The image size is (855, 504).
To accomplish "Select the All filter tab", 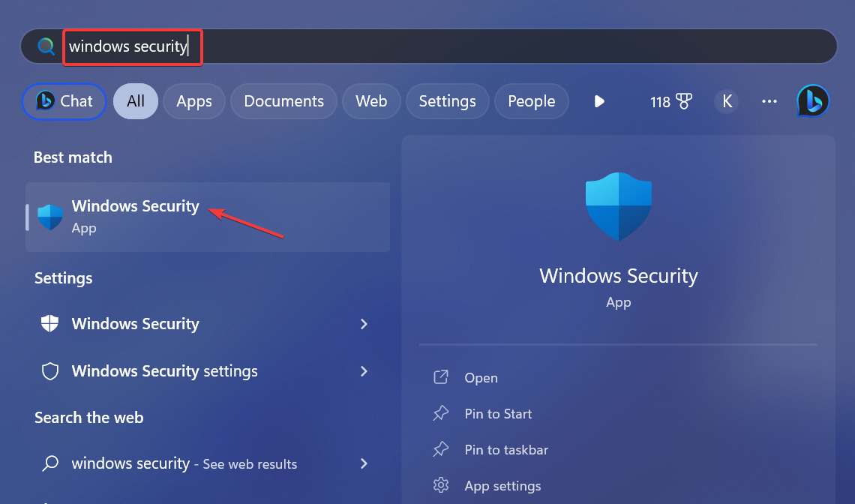I will [x=136, y=101].
